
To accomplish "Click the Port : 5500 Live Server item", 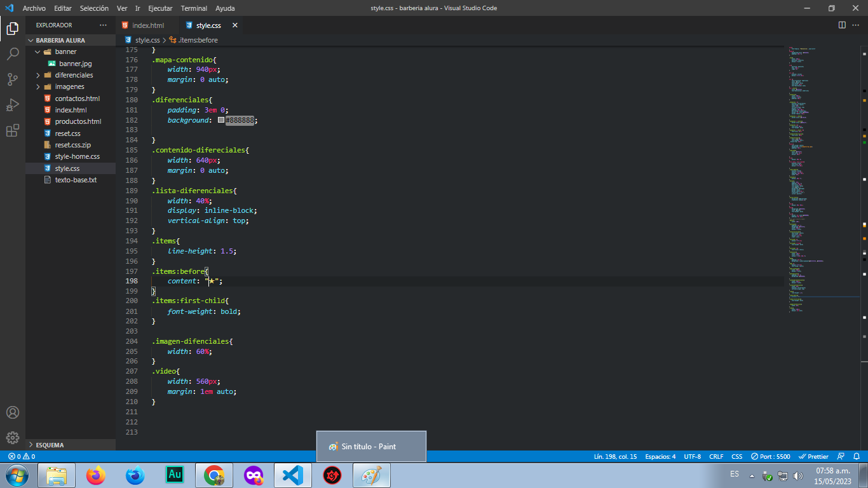I will (770, 456).
